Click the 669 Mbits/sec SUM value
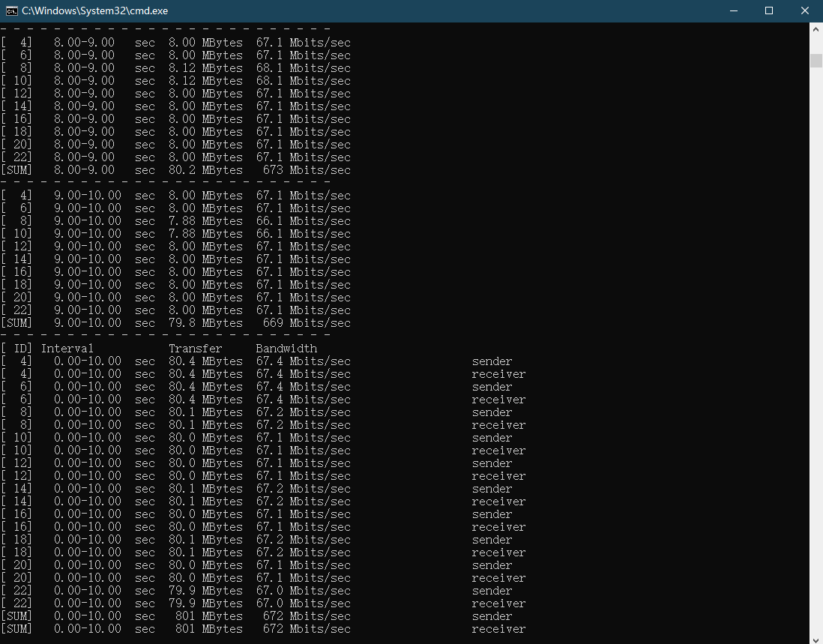The width and height of the screenshot is (823, 644). tap(307, 323)
